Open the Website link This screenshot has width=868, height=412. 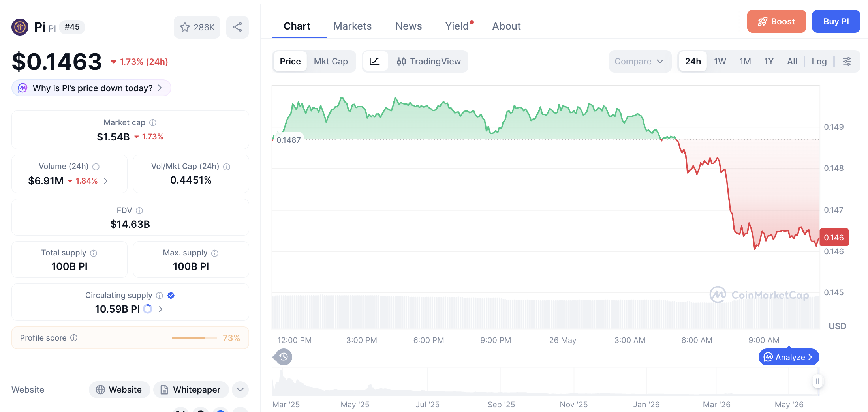pos(119,390)
